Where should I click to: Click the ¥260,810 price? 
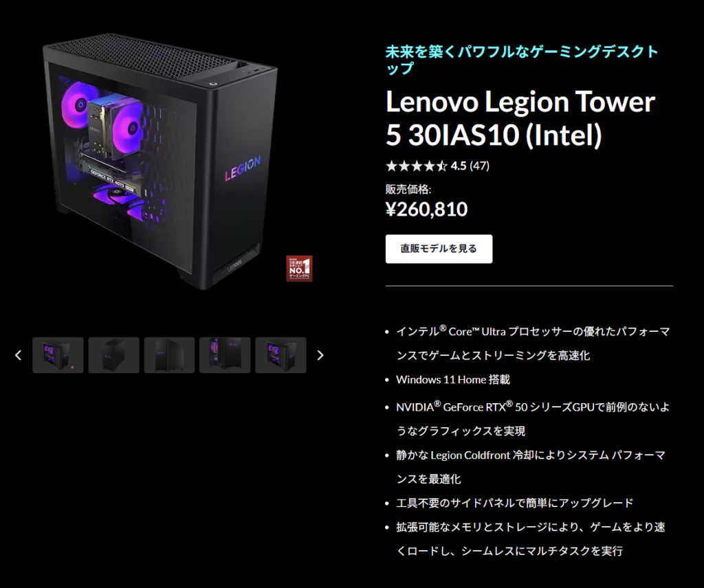tap(426, 210)
